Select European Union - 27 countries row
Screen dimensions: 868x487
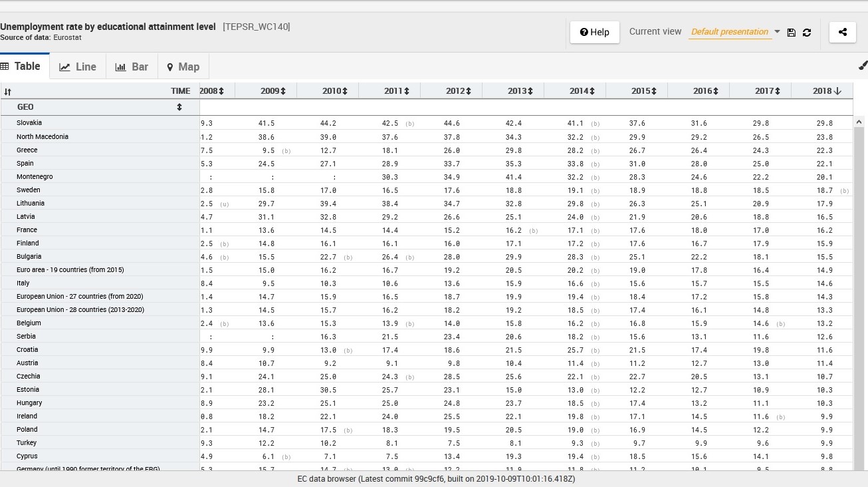point(80,296)
